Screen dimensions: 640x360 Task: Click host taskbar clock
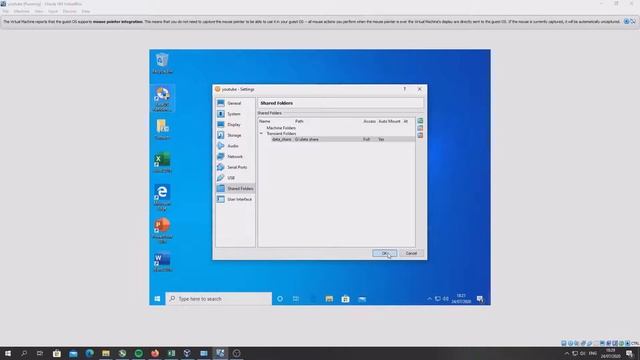[x=611, y=353]
